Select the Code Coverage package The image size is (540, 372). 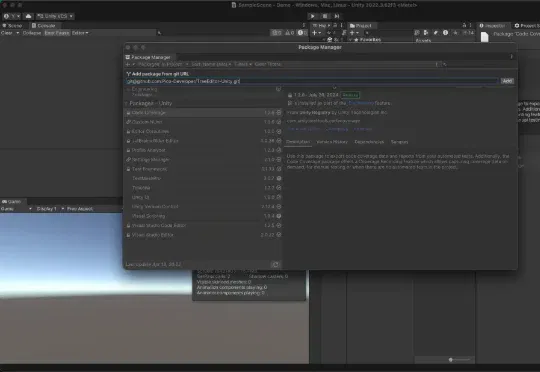(x=204, y=113)
